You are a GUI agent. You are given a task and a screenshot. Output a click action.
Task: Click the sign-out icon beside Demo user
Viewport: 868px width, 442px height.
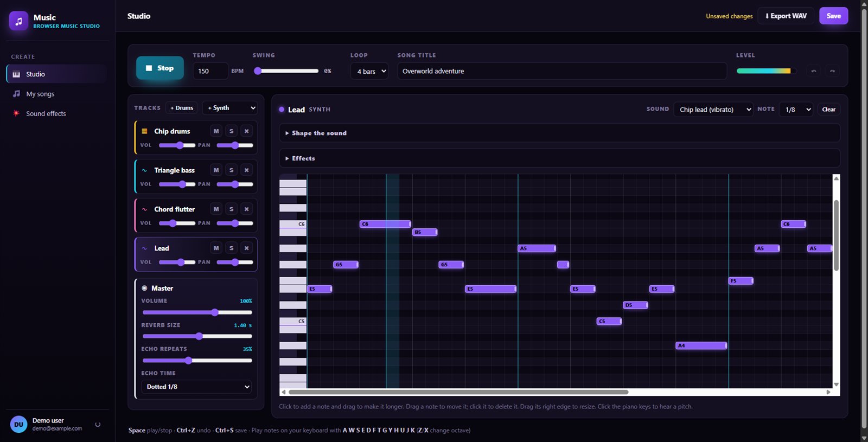coord(98,425)
